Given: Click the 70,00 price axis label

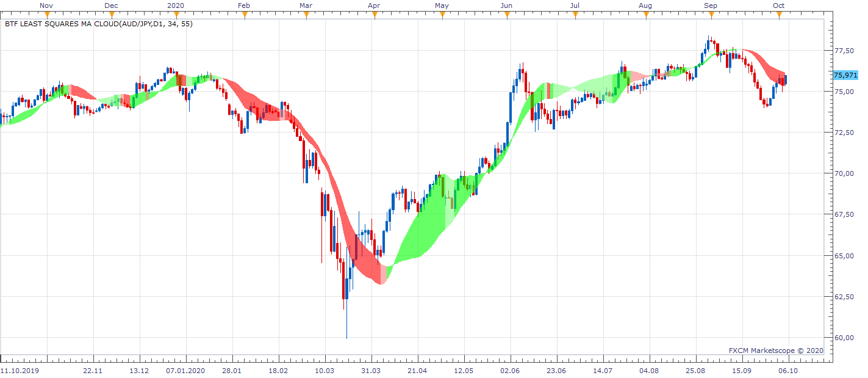Looking at the screenshot, I should pos(844,173).
